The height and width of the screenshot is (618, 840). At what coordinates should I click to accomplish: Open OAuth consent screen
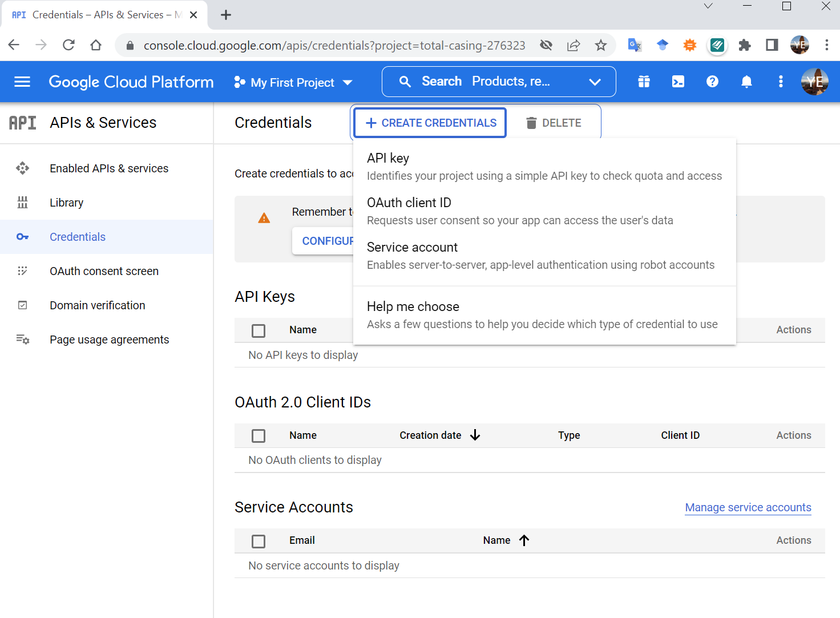point(107,271)
